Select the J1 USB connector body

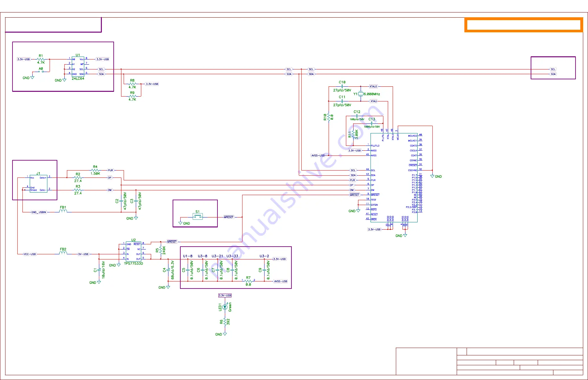pos(38,184)
